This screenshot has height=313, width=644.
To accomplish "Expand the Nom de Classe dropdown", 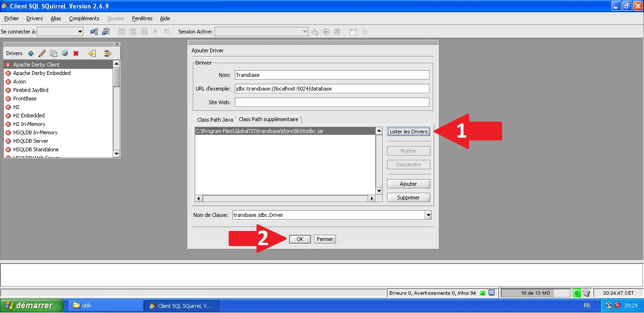I will 428,214.
